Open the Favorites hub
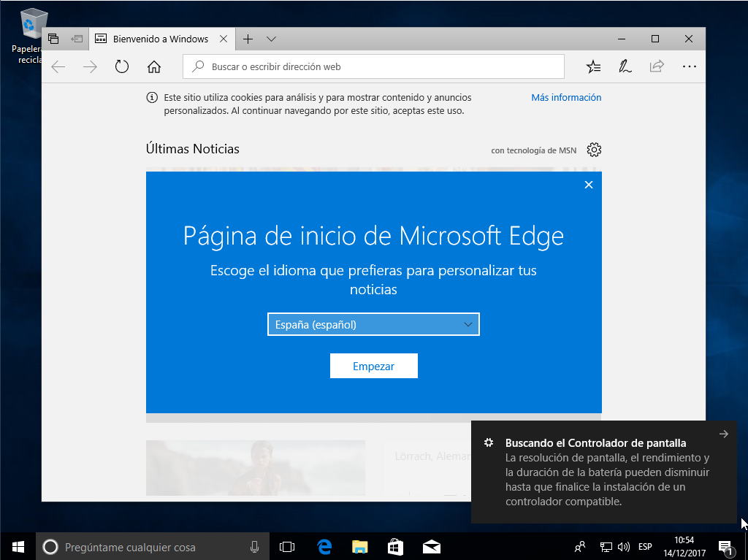748x560 pixels. [593, 66]
